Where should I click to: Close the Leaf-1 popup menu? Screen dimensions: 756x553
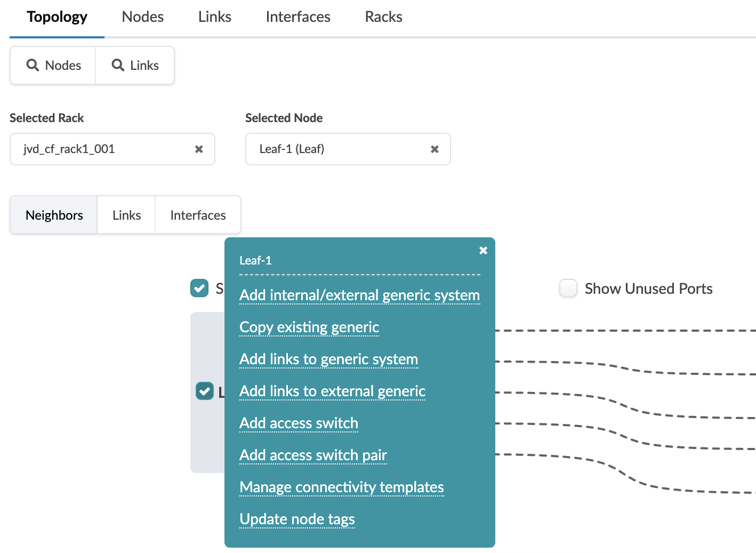pos(483,250)
